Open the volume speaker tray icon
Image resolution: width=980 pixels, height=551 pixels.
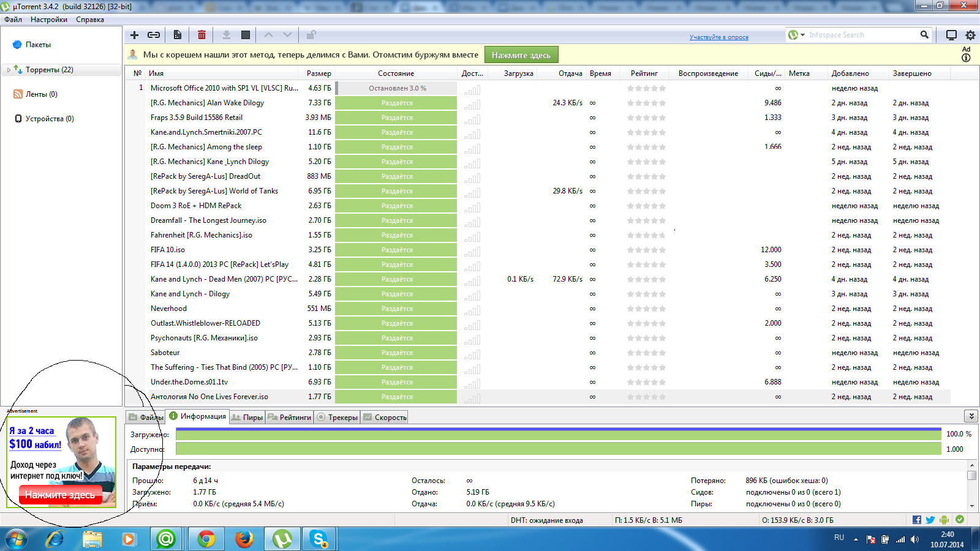pyautogui.click(x=914, y=539)
